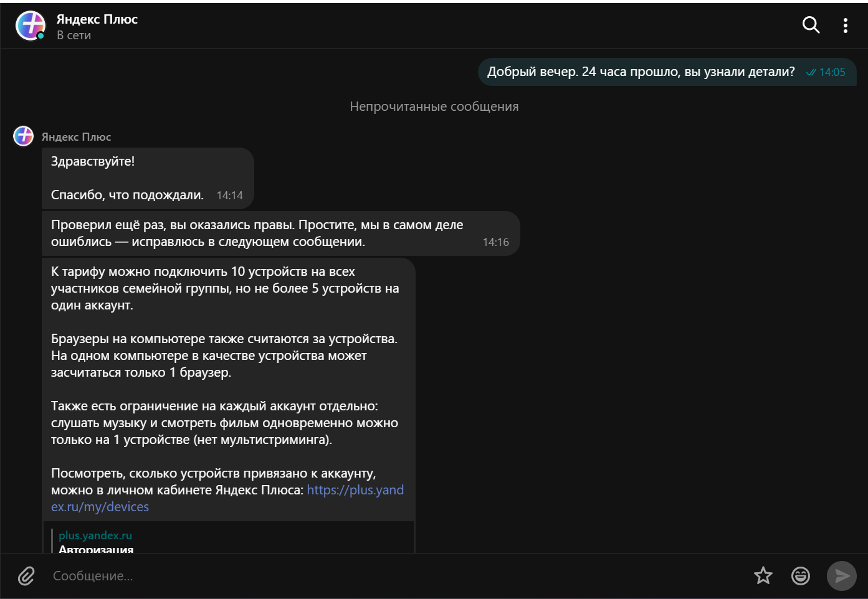The image size is (868, 599).
Task: Click the small Яндекс Плюс avatar beside messages
Action: point(24,136)
